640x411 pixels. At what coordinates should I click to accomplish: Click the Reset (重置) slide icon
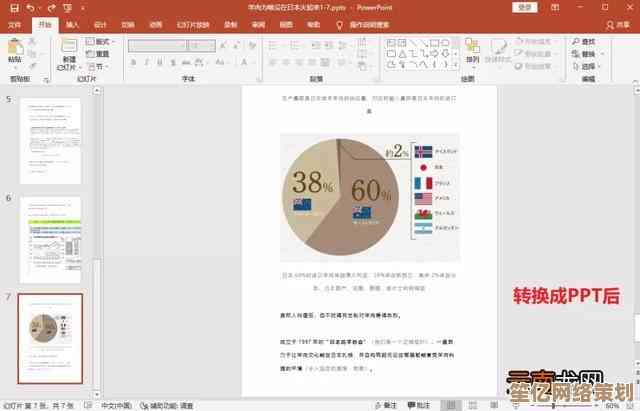[100, 55]
